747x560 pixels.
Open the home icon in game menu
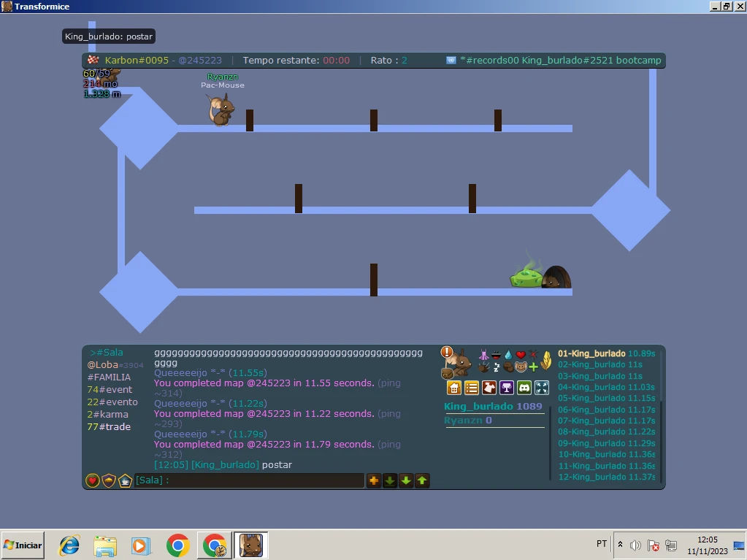click(x=454, y=388)
